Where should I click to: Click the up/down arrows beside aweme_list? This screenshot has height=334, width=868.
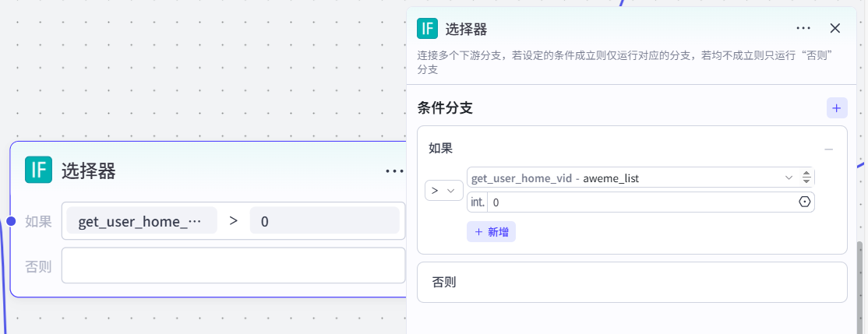pos(807,178)
